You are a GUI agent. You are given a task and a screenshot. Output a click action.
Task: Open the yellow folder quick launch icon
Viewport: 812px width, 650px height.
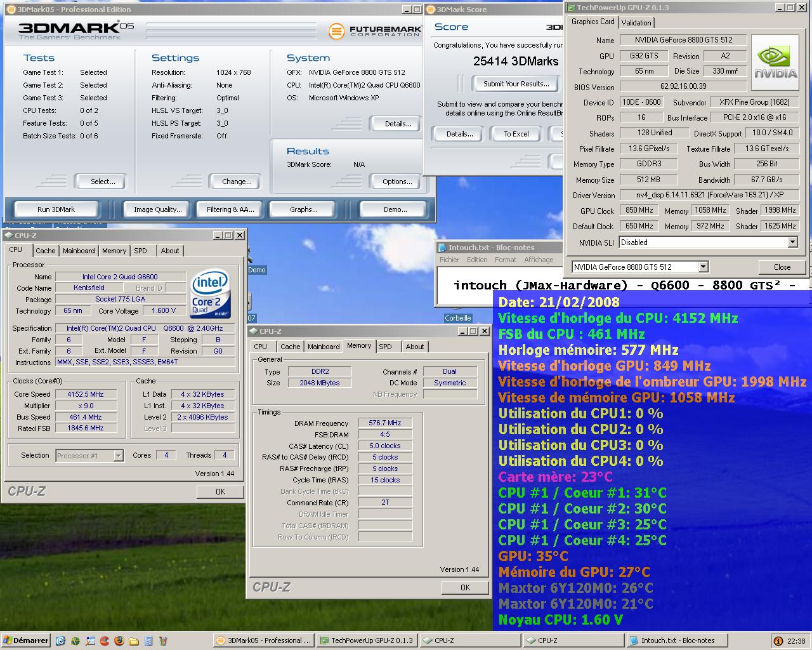(x=134, y=641)
